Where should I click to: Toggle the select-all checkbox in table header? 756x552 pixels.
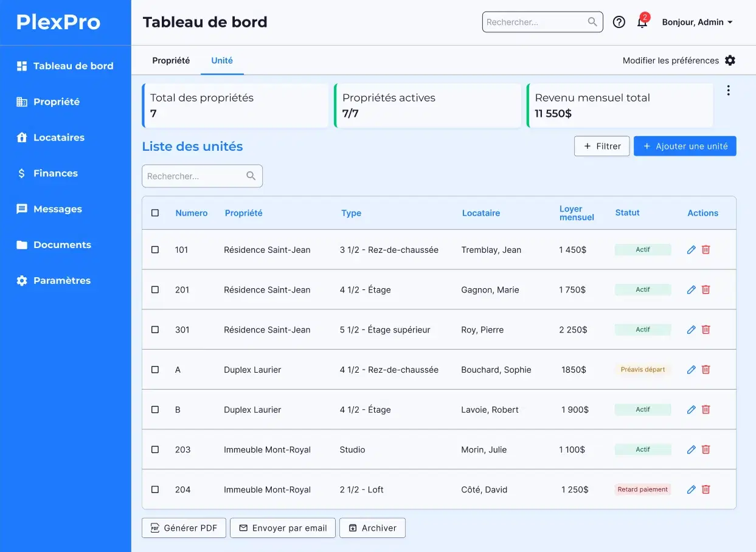(155, 213)
